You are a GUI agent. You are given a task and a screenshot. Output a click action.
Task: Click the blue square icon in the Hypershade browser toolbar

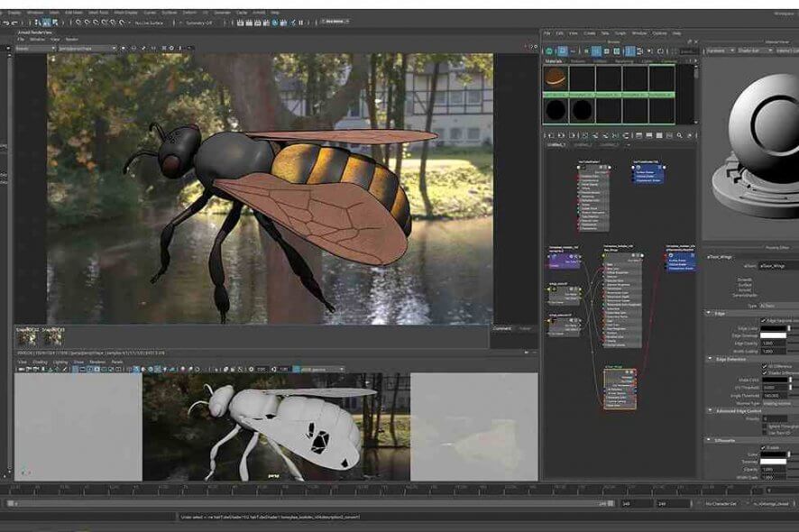click(x=563, y=51)
